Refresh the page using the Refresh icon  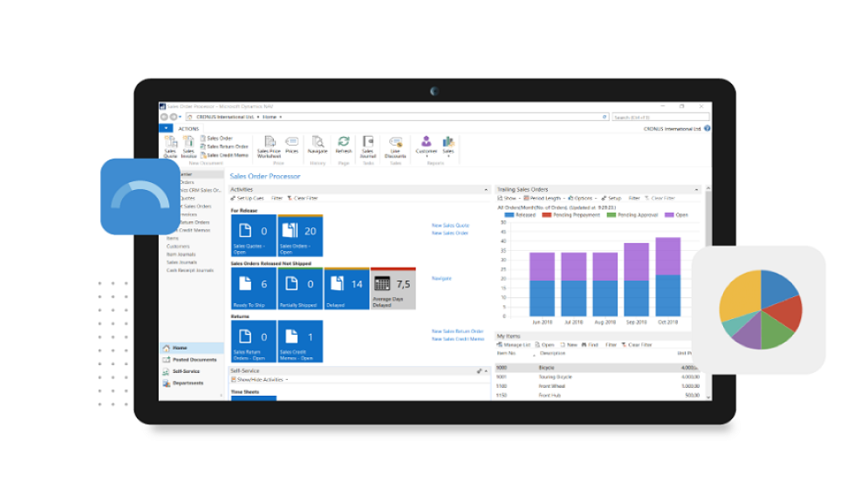click(343, 144)
